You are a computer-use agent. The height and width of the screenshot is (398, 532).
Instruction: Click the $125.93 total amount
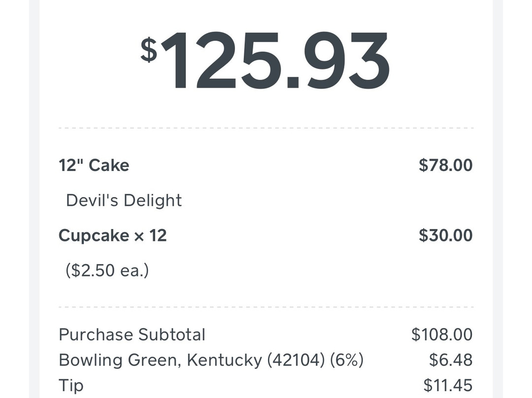click(265, 60)
